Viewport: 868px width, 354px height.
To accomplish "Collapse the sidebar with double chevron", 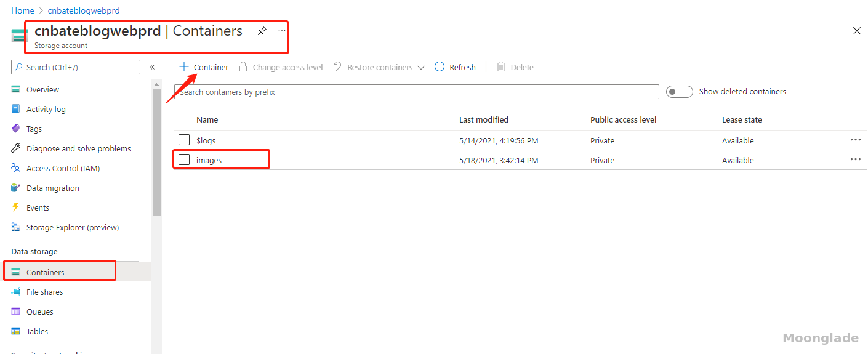I will (152, 67).
